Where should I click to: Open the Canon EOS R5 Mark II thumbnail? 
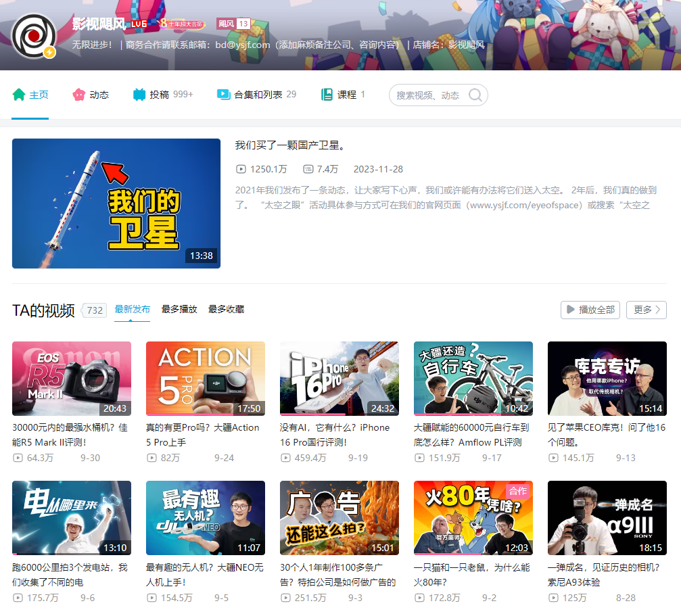pyautogui.click(x=72, y=379)
